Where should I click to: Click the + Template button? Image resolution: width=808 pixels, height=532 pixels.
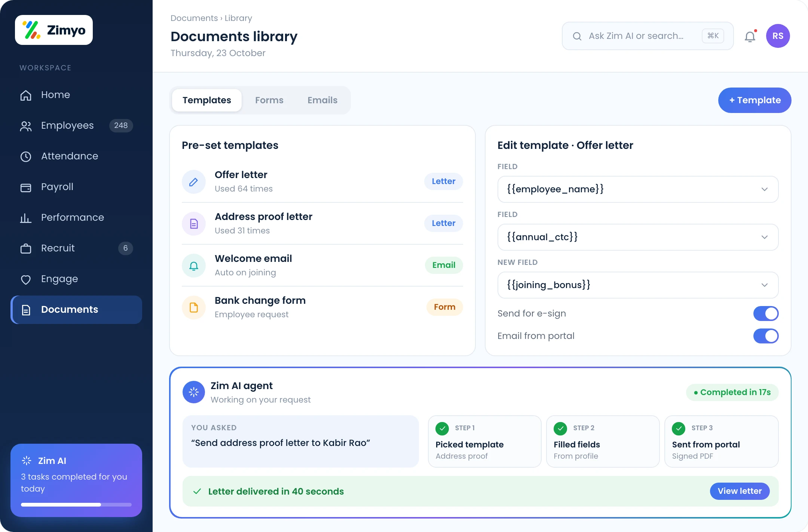755,100
